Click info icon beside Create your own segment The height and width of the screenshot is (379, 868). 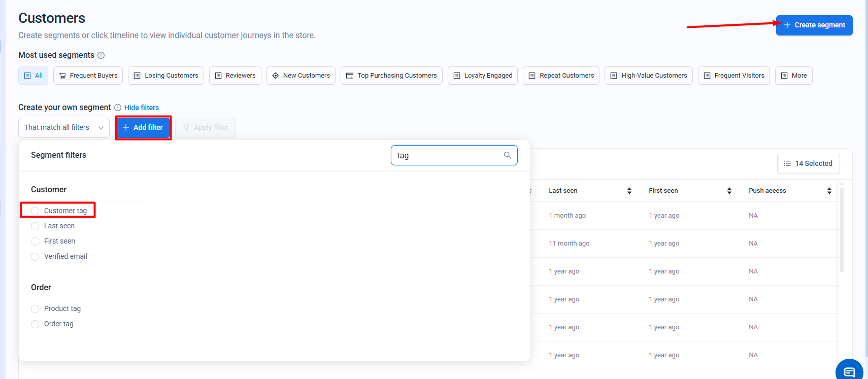click(118, 108)
